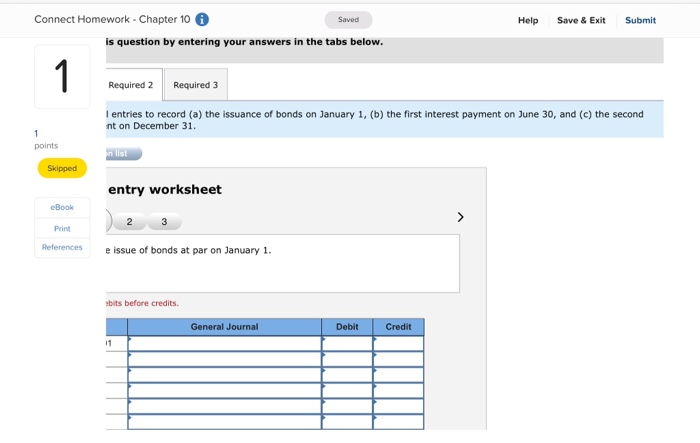Screen dimensions: 700x443
Task: Click fourth row Credit field
Action: click(398, 390)
